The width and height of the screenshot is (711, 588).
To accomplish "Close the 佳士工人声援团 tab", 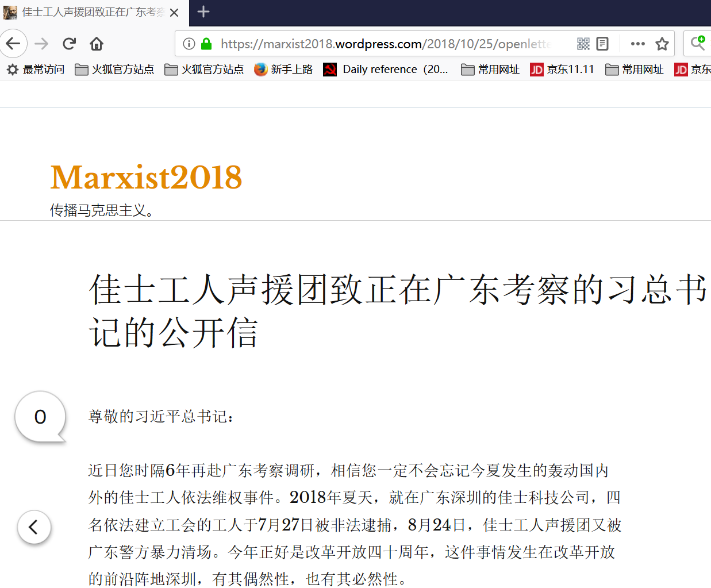I will (174, 12).
